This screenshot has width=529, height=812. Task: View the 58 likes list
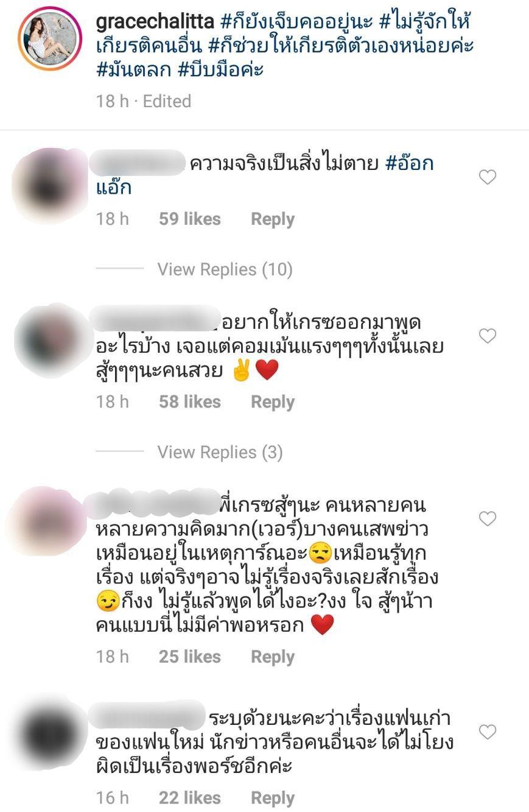189,402
